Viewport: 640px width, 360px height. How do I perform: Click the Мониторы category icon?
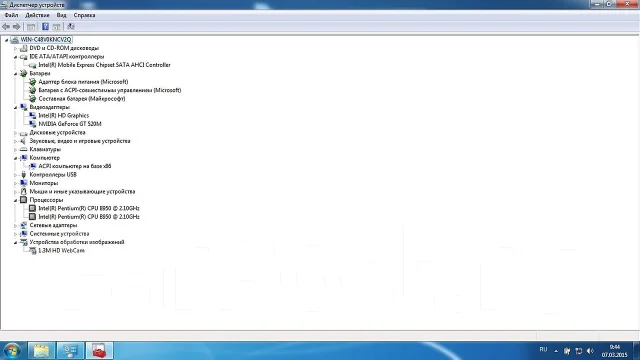(24, 183)
